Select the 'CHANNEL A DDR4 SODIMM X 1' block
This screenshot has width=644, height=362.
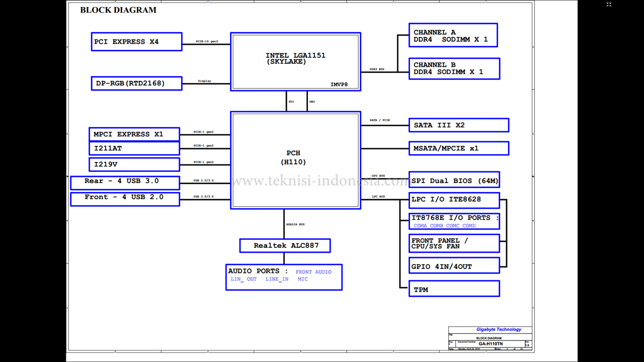pos(453,35)
